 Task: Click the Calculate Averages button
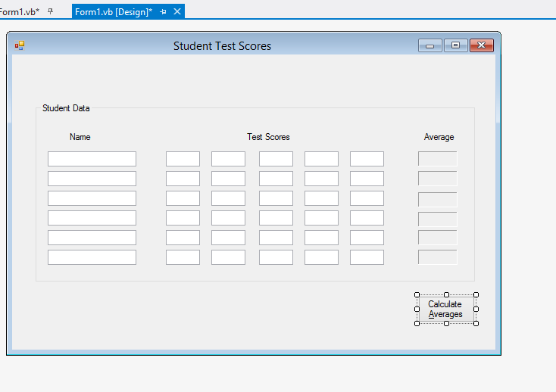coord(446,310)
